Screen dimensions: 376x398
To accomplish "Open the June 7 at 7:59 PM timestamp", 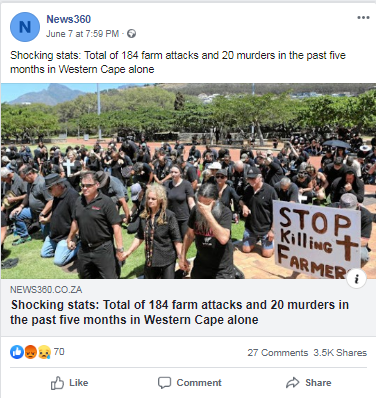I will tap(82, 34).
